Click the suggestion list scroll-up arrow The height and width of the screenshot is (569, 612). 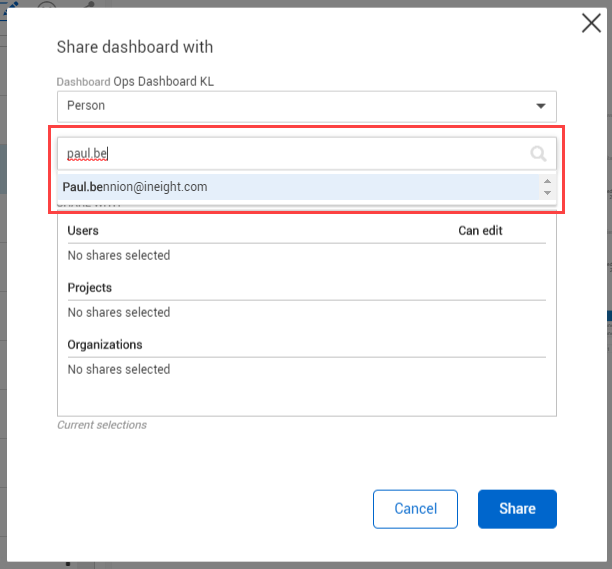(547, 182)
